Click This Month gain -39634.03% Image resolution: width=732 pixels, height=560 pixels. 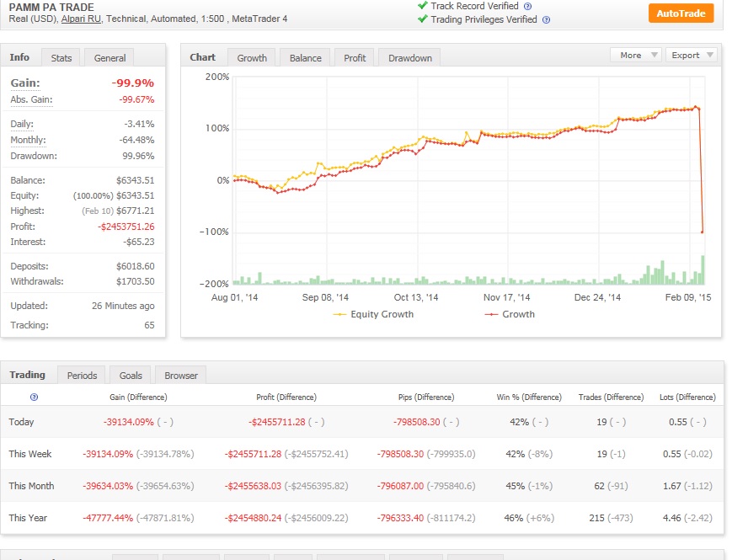click(x=108, y=486)
